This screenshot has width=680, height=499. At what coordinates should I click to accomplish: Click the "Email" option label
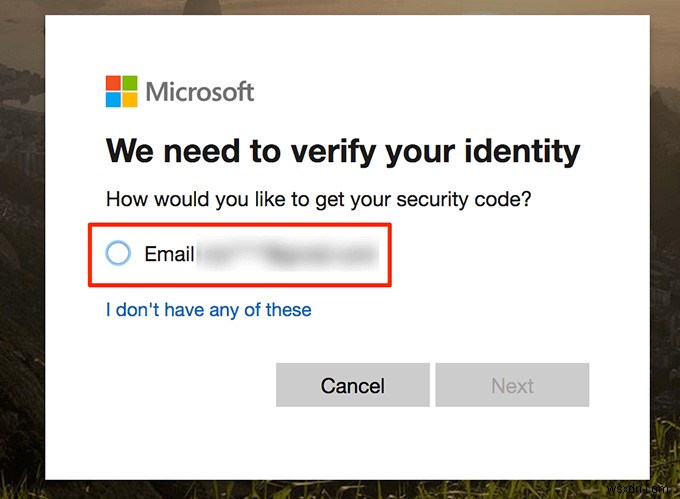tap(169, 253)
